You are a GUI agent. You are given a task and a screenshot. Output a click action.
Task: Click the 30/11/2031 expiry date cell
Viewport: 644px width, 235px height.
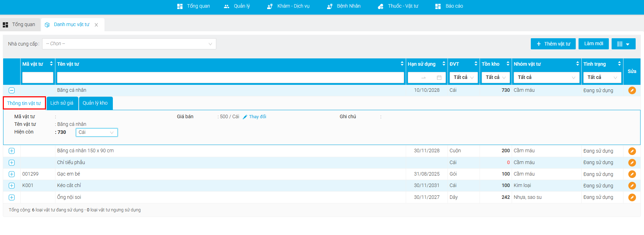click(x=427, y=186)
